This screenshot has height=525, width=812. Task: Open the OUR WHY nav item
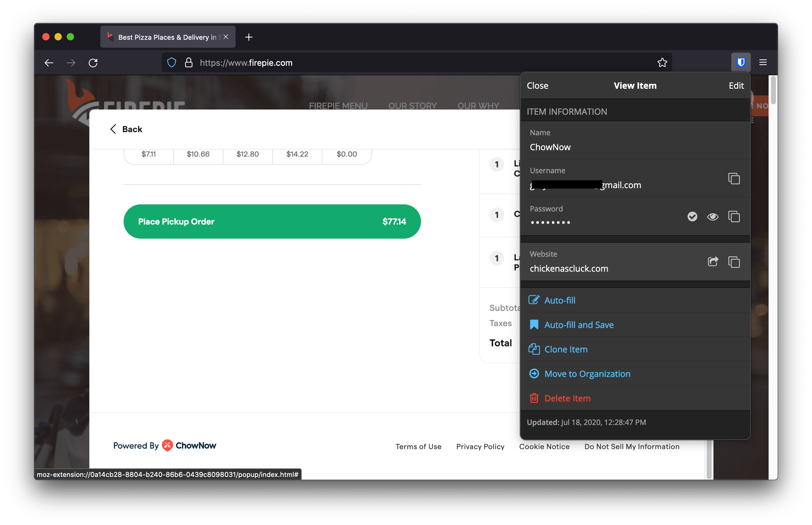[x=478, y=106]
